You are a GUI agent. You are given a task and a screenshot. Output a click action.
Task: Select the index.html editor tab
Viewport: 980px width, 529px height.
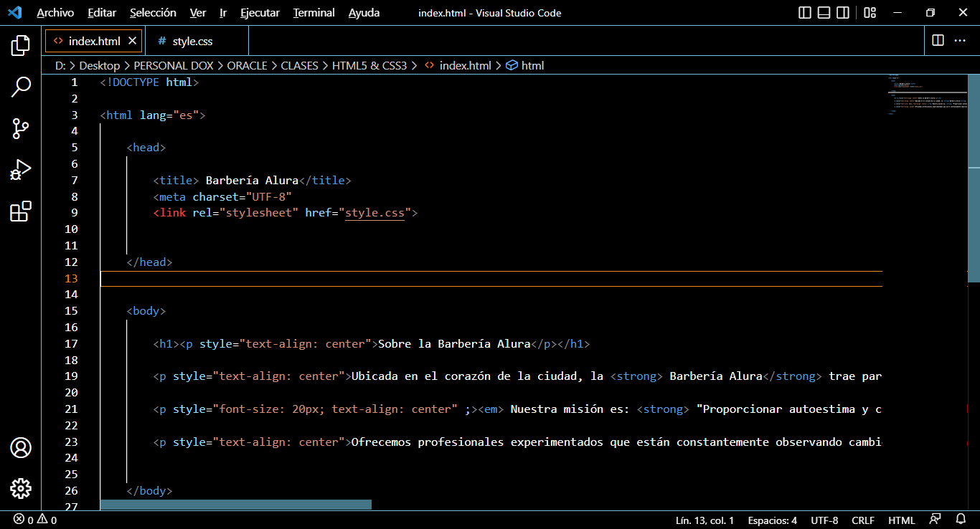click(94, 42)
